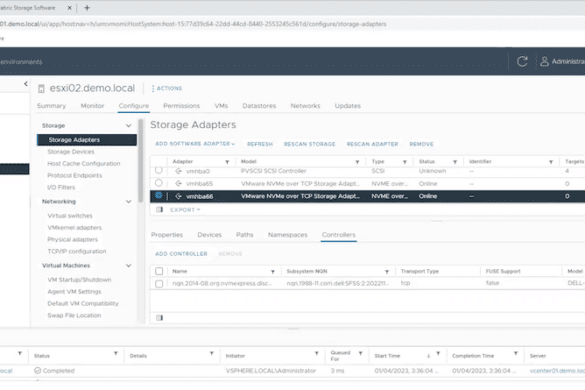The width and height of the screenshot is (585, 390).
Task: Open the Properties tab
Action: coord(167,235)
